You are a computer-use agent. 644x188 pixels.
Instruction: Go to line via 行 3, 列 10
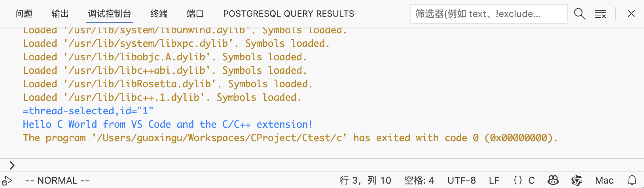(365, 180)
